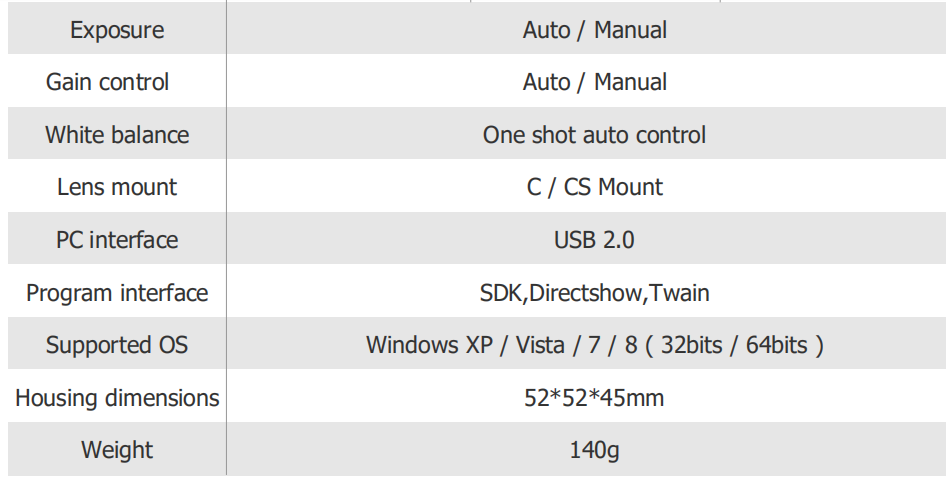946x495 pixels.
Task: Select the One shot auto control text
Action: (594, 135)
